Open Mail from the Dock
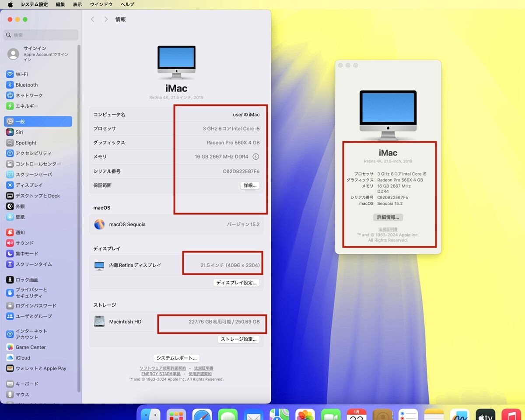 [x=253, y=416]
